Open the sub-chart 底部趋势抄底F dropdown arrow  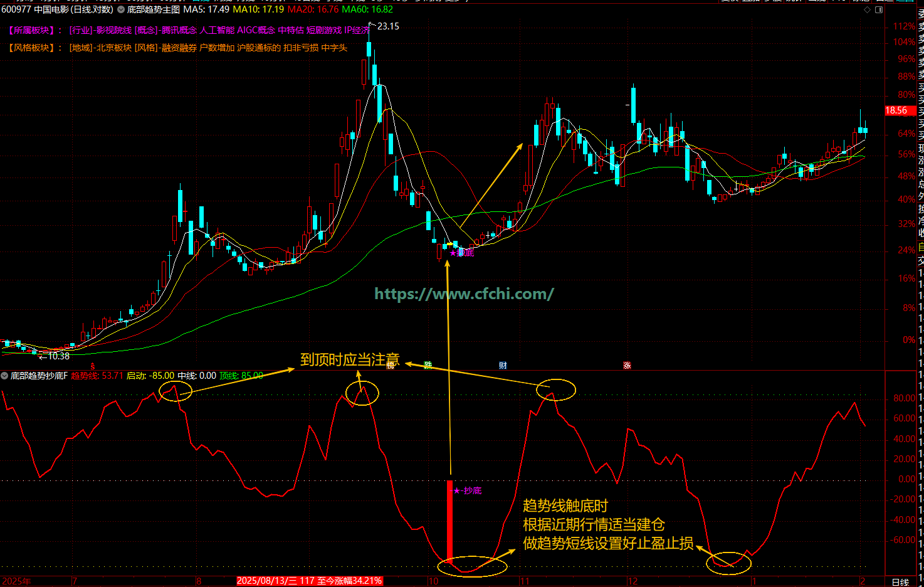click(x=4, y=376)
